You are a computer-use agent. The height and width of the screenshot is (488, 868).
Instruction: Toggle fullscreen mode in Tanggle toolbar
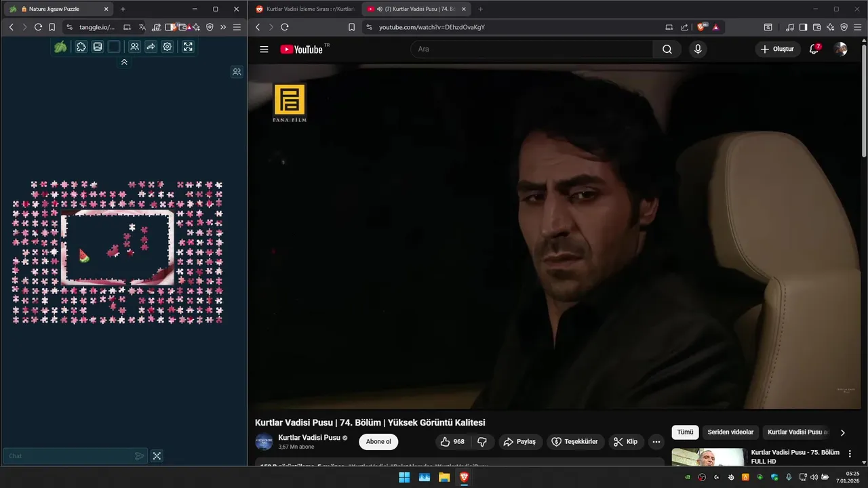click(188, 47)
